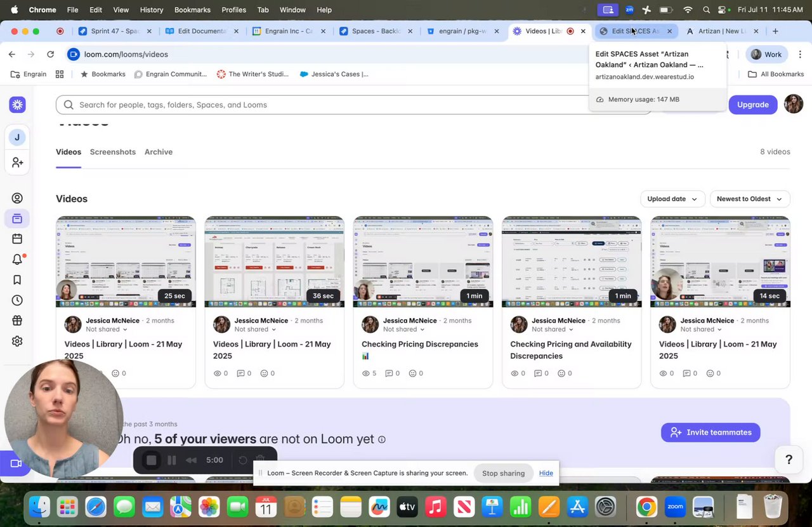Click the Upgrade button
Image resolution: width=812 pixels, height=527 pixels.
click(x=753, y=105)
